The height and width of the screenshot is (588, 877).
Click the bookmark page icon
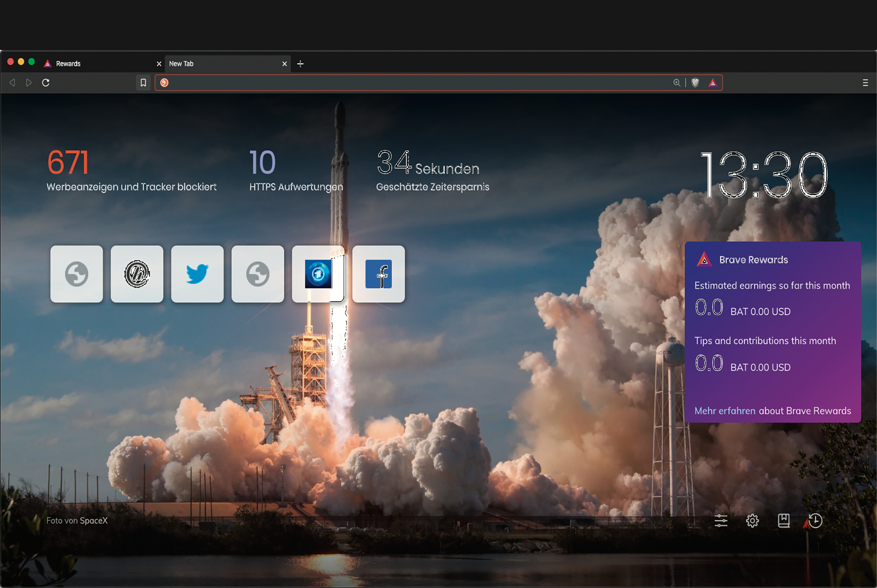click(x=143, y=83)
